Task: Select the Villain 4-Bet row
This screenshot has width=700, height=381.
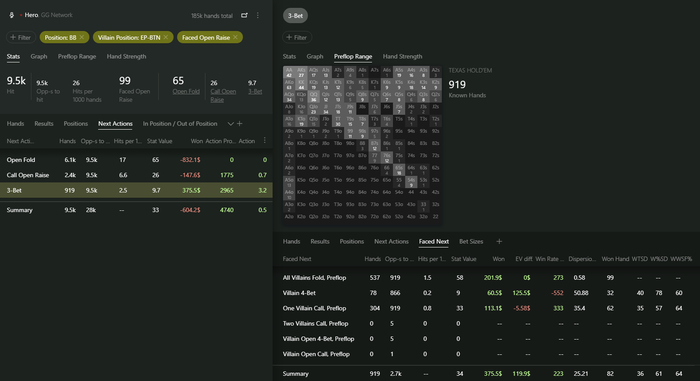Action: pyautogui.click(x=486, y=293)
